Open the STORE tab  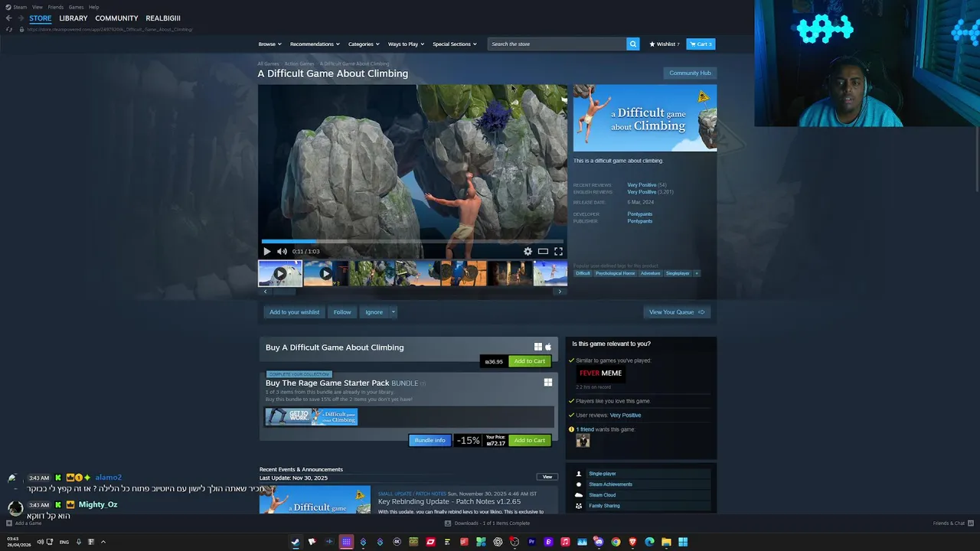pyautogui.click(x=41, y=18)
